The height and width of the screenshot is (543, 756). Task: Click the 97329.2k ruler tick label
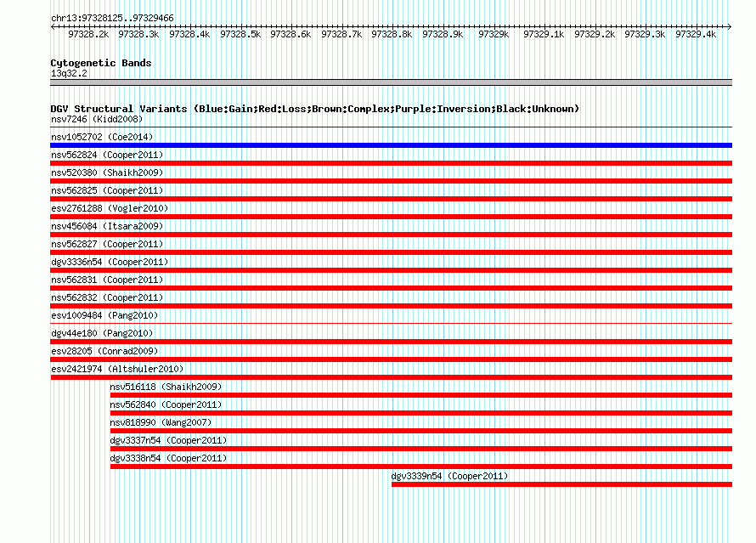[x=595, y=34]
